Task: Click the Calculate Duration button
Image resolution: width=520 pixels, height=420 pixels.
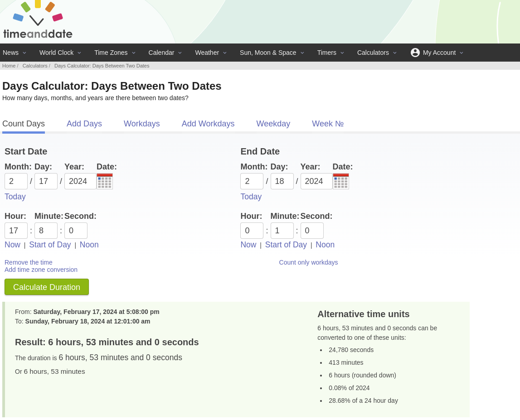Action: click(x=47, y=287)
